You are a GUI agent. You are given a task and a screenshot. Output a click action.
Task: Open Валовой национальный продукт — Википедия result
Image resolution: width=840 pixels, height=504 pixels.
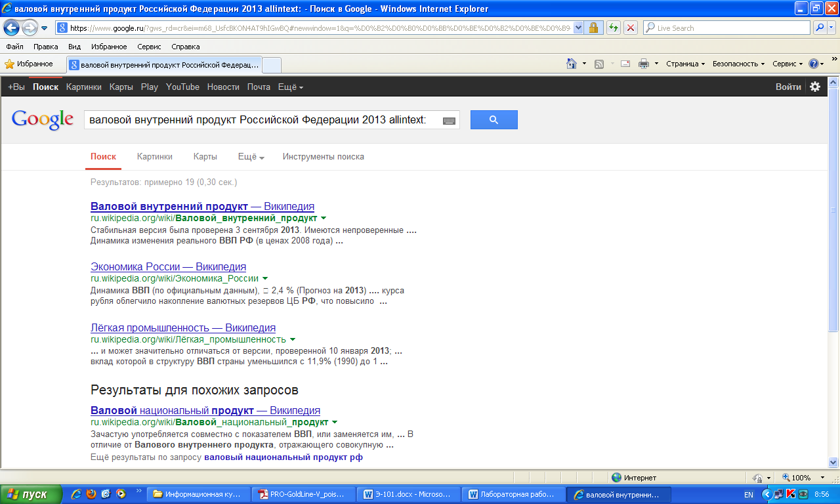tap(205, 410)
